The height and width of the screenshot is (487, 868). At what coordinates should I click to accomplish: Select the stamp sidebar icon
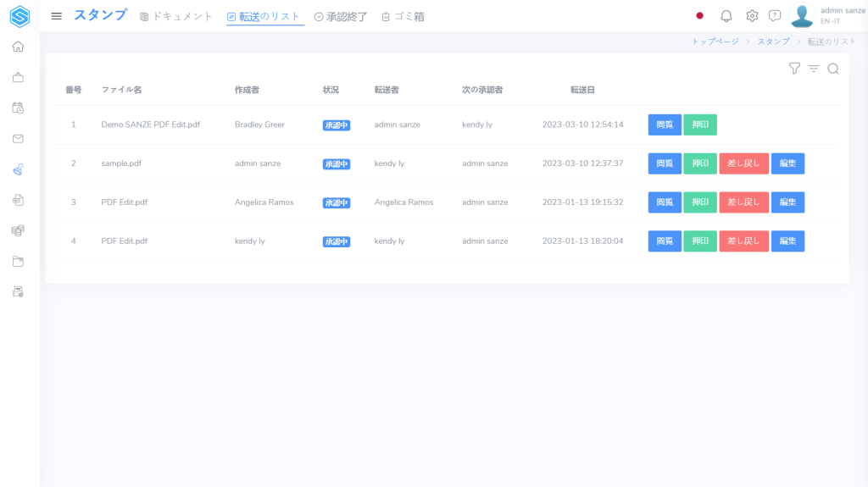[19, 169]
